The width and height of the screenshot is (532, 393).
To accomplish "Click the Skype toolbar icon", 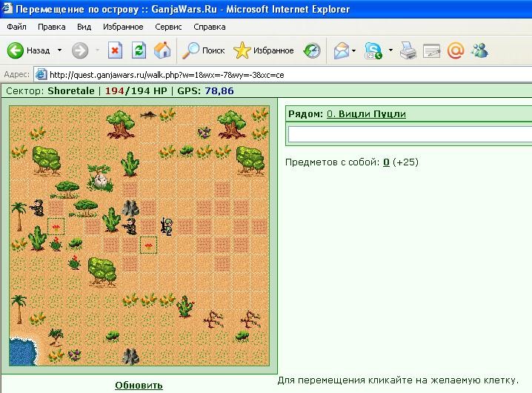I will point(373,51).
